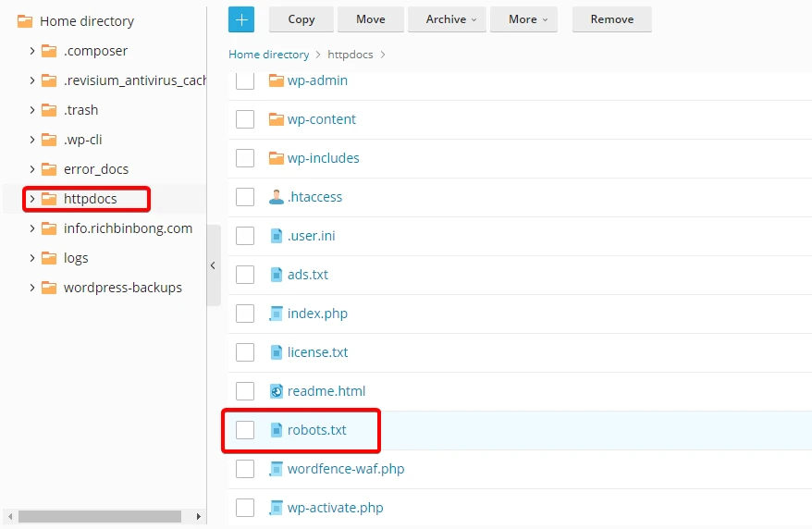Select the wordpress-backups folder in tree
This screenshot has width=812, height=529.
point(123,288)
